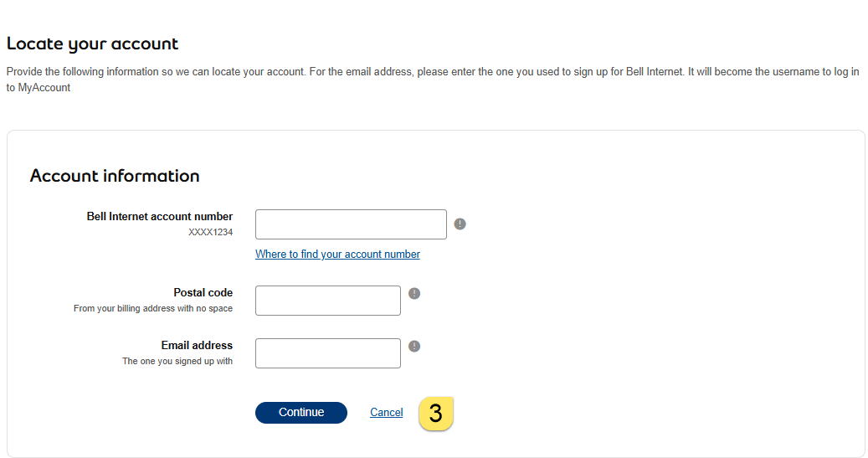Screen dimensions: 868x458
Task: Click the info icon beside account number field
Action: 460,224
